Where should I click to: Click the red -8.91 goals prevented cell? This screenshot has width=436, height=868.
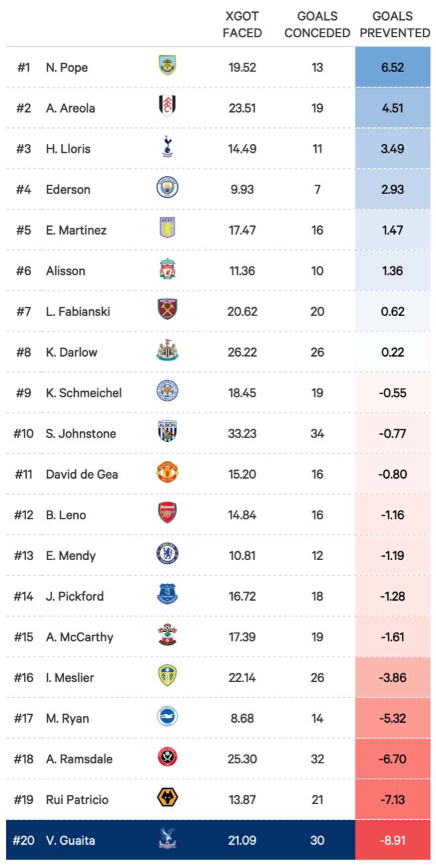pyautogui.click(x=393, y=840)
